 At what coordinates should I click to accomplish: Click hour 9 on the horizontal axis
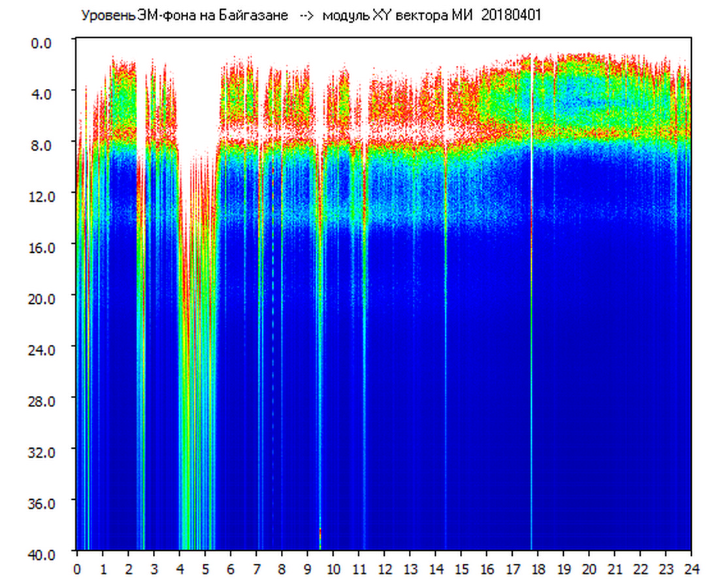pyautogui.click(x=308, y=569)
